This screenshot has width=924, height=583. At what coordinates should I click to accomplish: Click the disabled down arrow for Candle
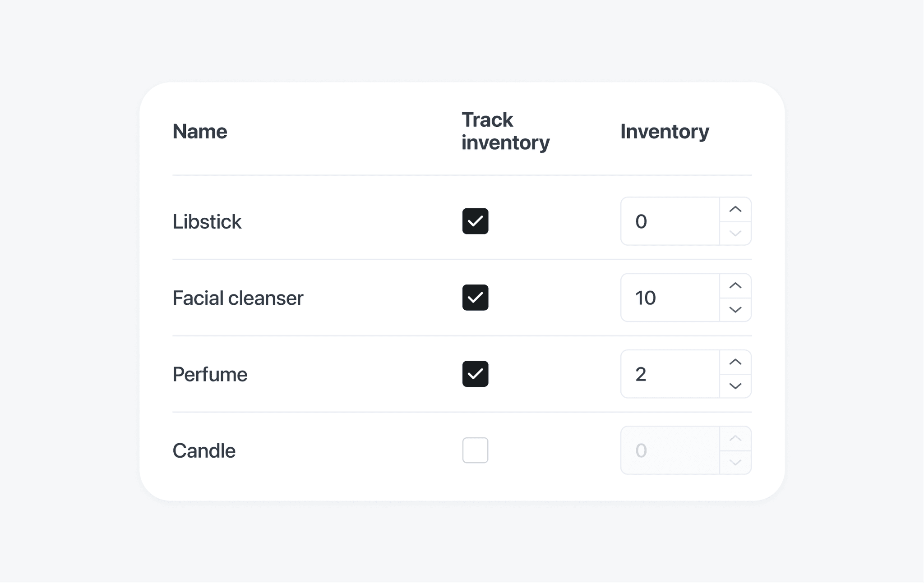click(735, 462)
